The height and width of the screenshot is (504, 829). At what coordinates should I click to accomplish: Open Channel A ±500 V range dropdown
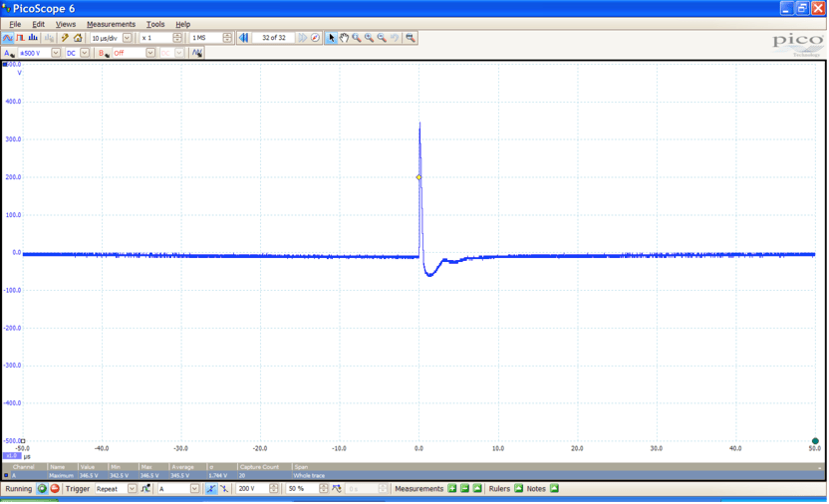pyautogui.click(x=56, y=53)
